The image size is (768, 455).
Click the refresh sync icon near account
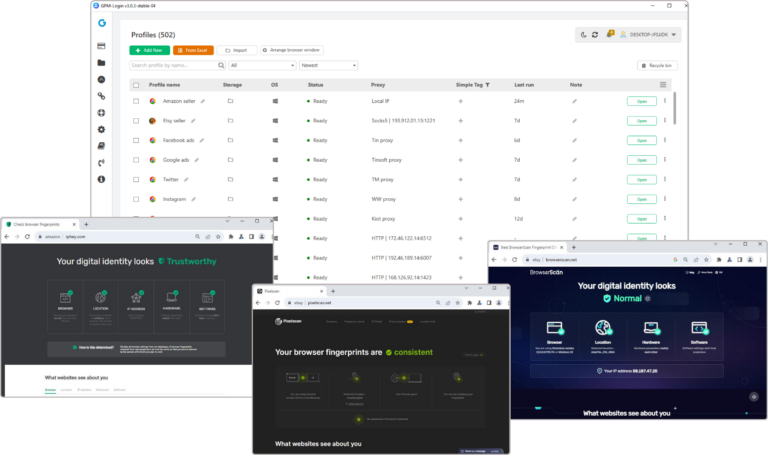pyautogui.click(x=595, y=35)
